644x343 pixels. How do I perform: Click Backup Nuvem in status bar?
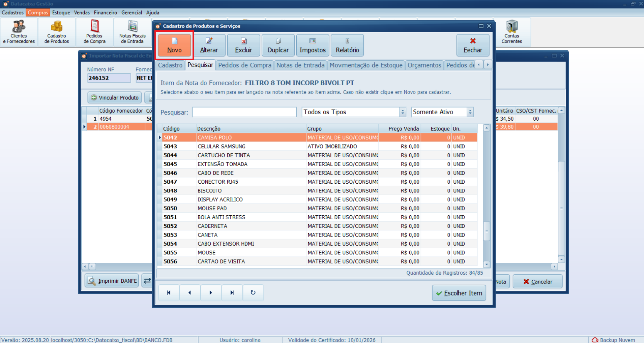(614, 340)
